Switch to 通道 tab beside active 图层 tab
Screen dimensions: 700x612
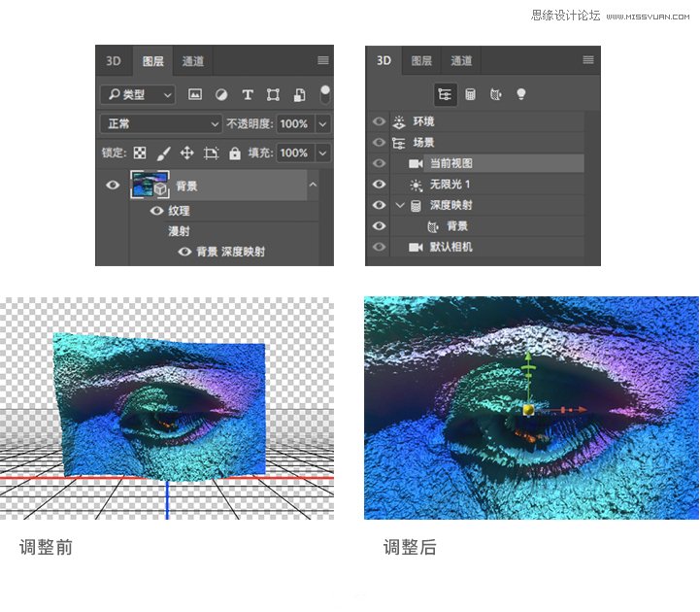coord(193,61)
